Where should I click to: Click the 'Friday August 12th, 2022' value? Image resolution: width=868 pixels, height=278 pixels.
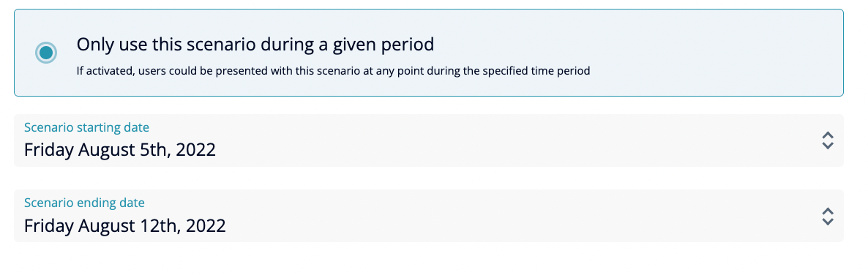(x=124, y=225)
